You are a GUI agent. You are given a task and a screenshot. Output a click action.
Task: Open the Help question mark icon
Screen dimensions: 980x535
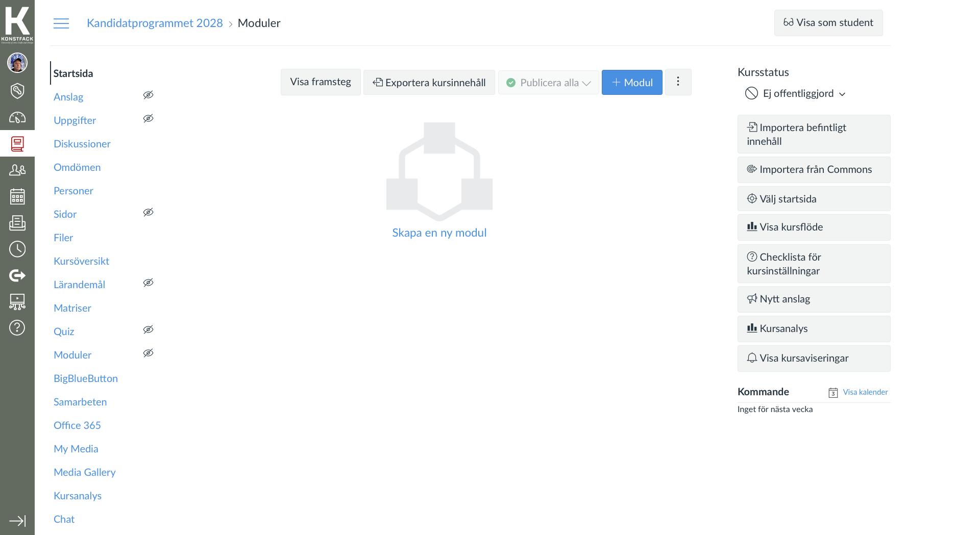[x=17, y=327]
